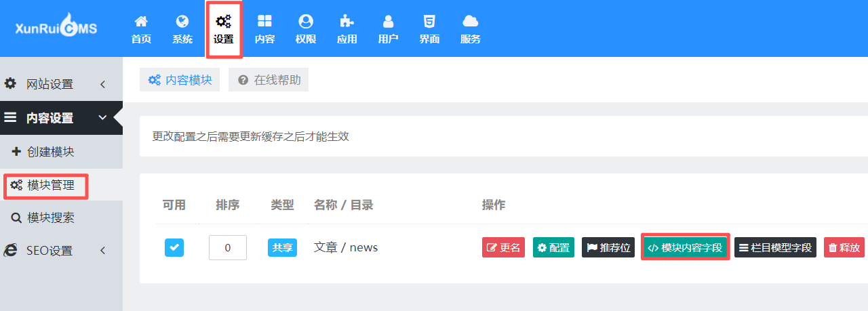Open the 设置 gears menu
The height and width of the screenshot is (311, 868).
[x=223, y=30]
